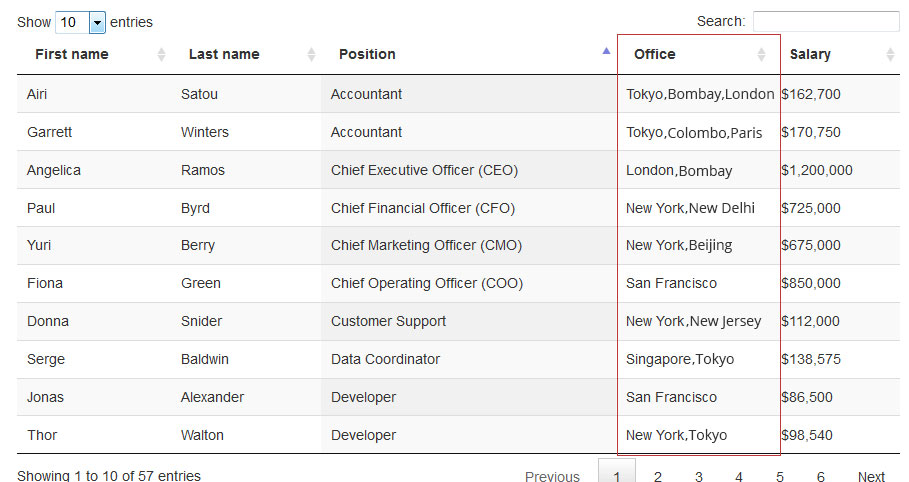The width and height of the screenshot is (909, 482).
Task: Go to page 2
Action: (658, 476)
